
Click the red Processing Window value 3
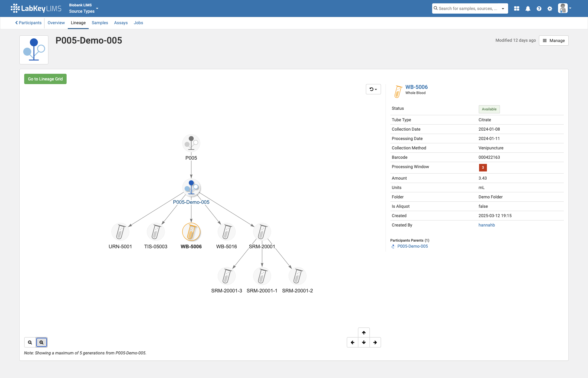pos(483,168)
